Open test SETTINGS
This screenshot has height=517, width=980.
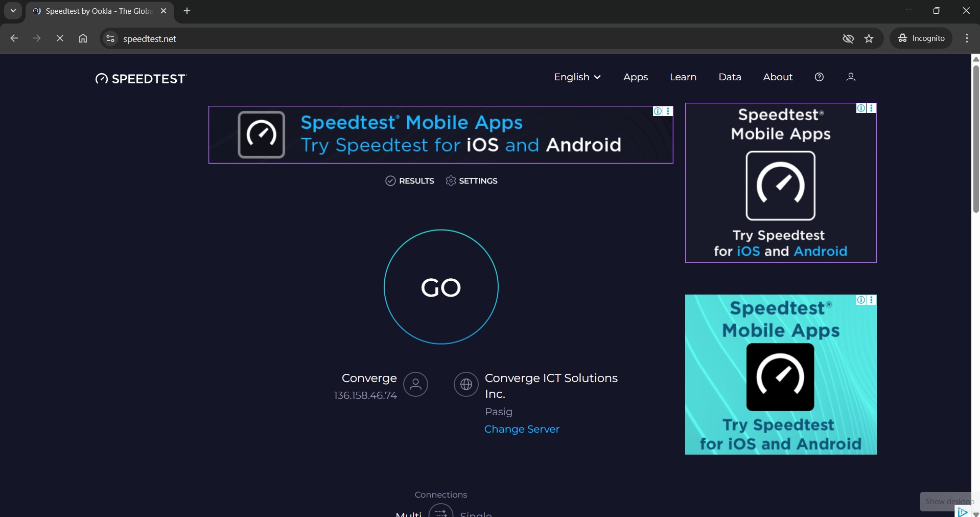472,181
